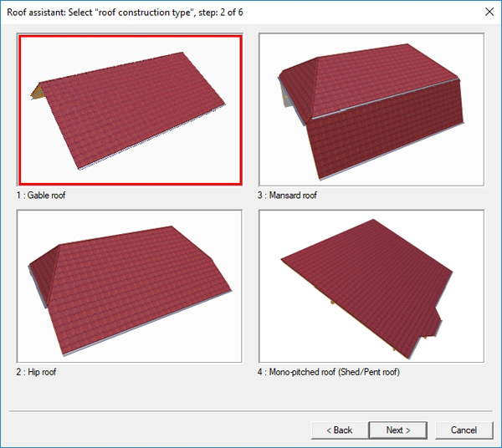Click the separator line above the dialog buttons

pos(251,410)
